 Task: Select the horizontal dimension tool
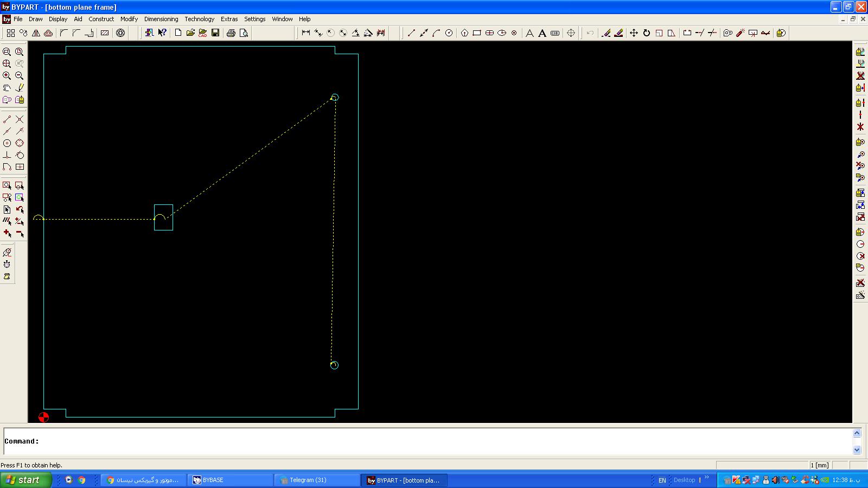coord(306,33)
